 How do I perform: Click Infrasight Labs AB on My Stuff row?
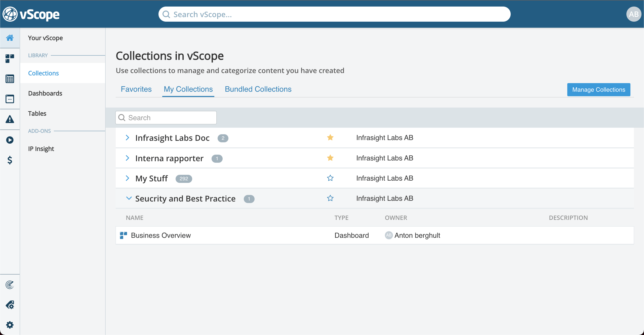(385, 178)
